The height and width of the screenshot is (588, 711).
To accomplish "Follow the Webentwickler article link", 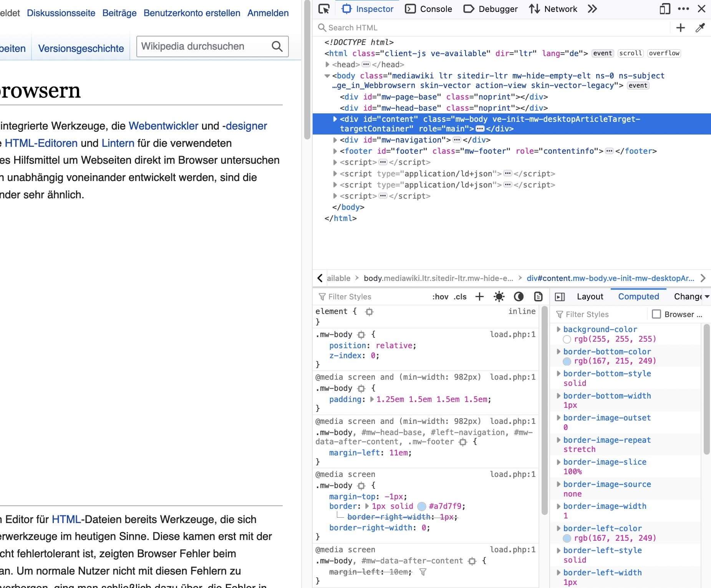I will pyautogui.click(x=163, y=126).
